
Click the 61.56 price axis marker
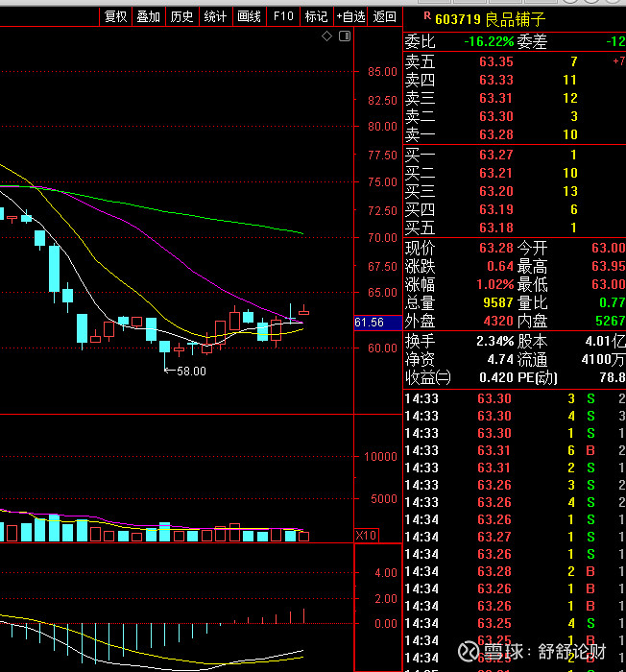coord(370,323)
